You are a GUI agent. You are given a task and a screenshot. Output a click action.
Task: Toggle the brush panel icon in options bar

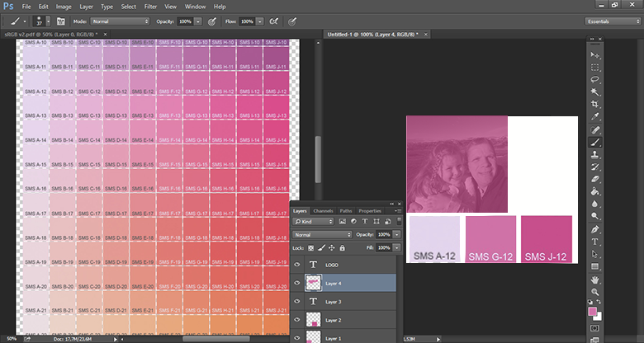pyautogui.click(x=59, y=21)
